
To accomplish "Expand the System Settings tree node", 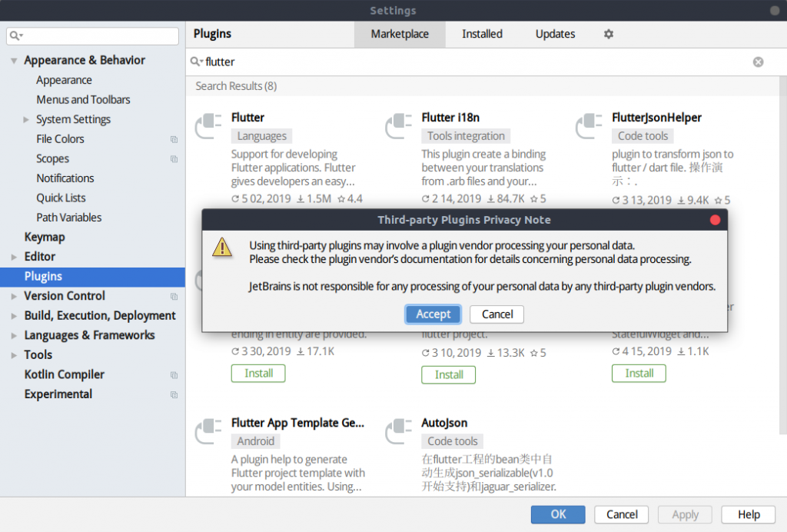I will 26,119.
